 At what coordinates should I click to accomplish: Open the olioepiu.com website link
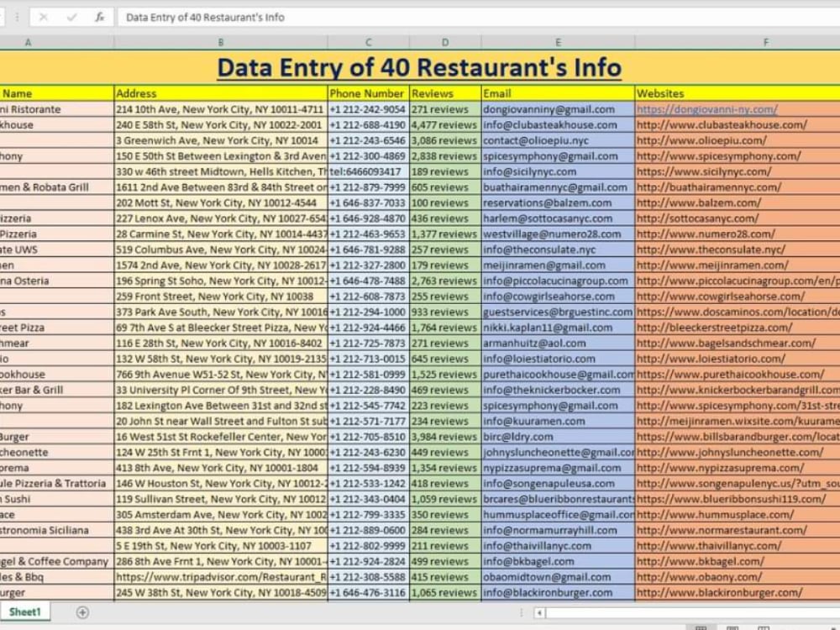(x=701, y=140)
